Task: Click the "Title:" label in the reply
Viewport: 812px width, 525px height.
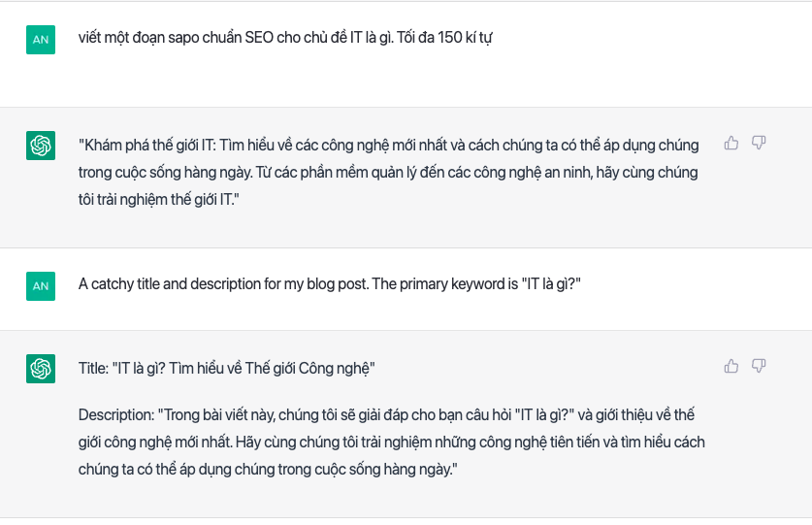Action: [93, 369]
